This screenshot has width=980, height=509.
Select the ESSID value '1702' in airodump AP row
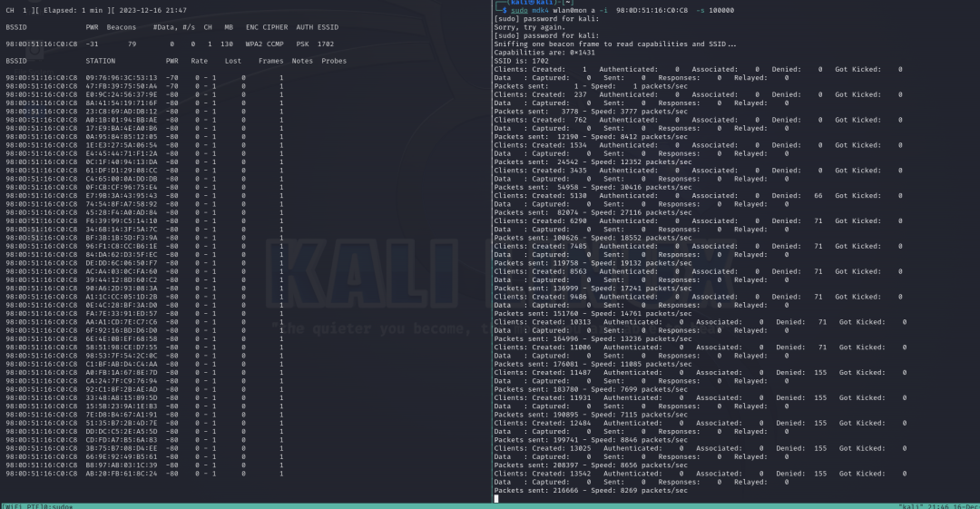point(326,44)
